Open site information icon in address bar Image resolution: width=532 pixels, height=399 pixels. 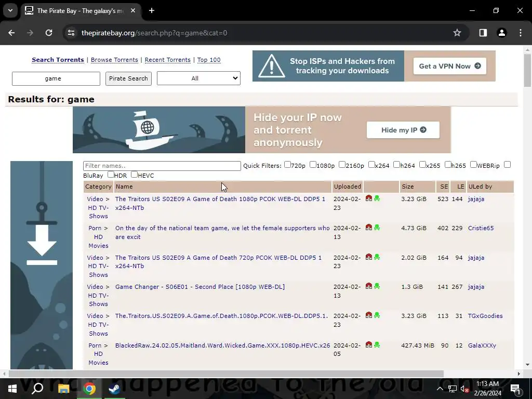[71, 33]
